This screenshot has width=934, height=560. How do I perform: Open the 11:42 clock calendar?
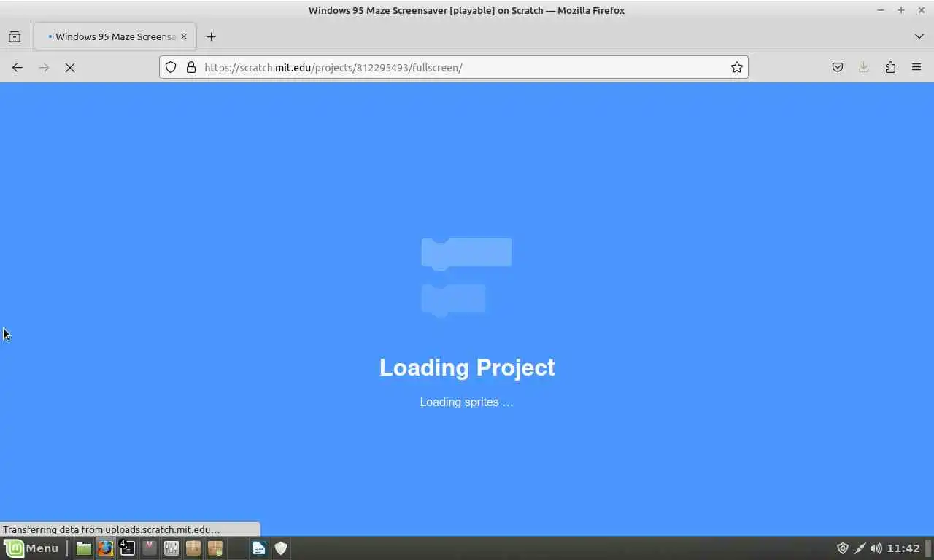[x=904, y=548]
